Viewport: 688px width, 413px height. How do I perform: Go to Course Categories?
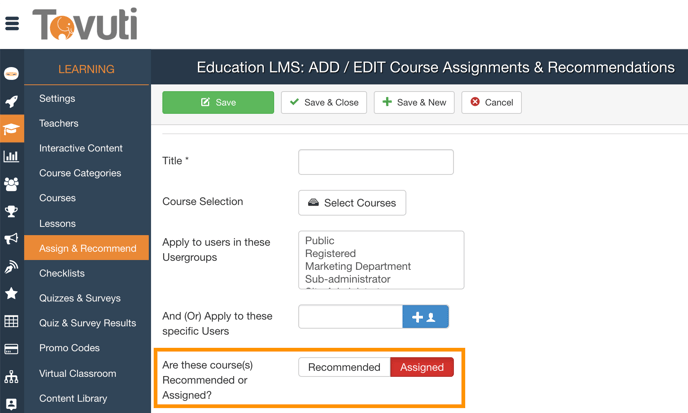coord(80,173)
